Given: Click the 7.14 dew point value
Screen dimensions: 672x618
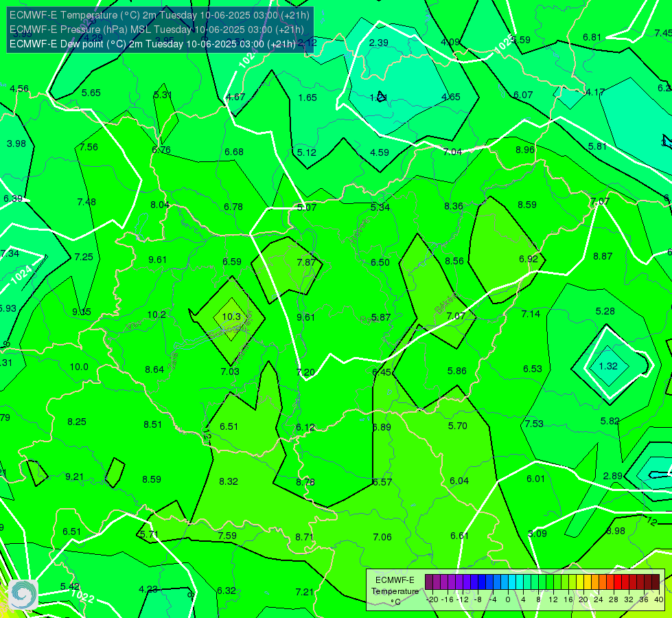Looking at the screenshot, I should pos(531,314).
